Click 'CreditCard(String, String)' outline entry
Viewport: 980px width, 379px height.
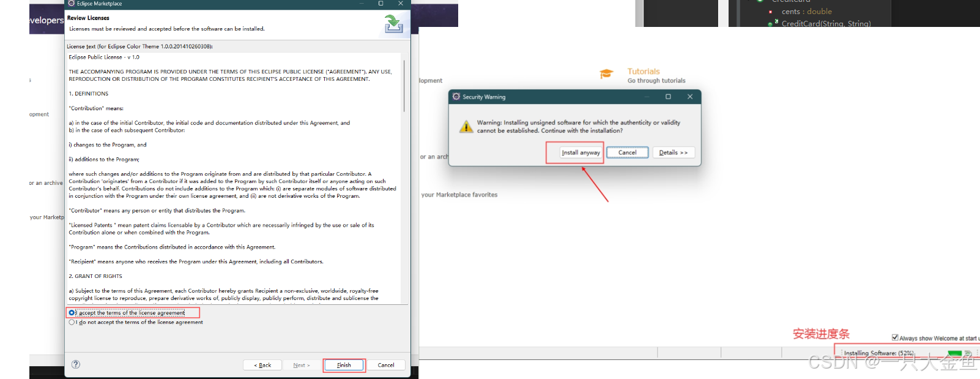click(826, 23)
